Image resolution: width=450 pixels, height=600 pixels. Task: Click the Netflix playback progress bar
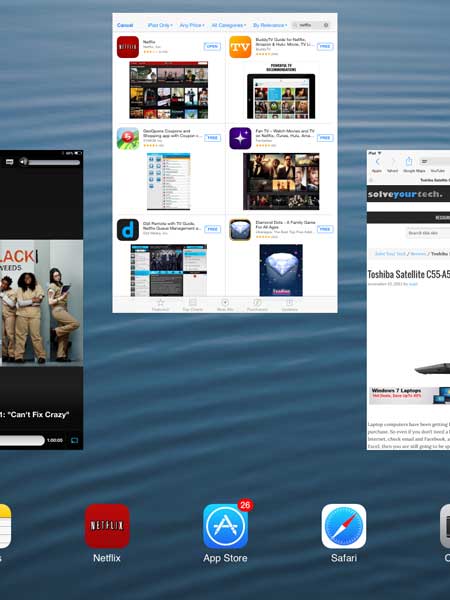(22, 440)
